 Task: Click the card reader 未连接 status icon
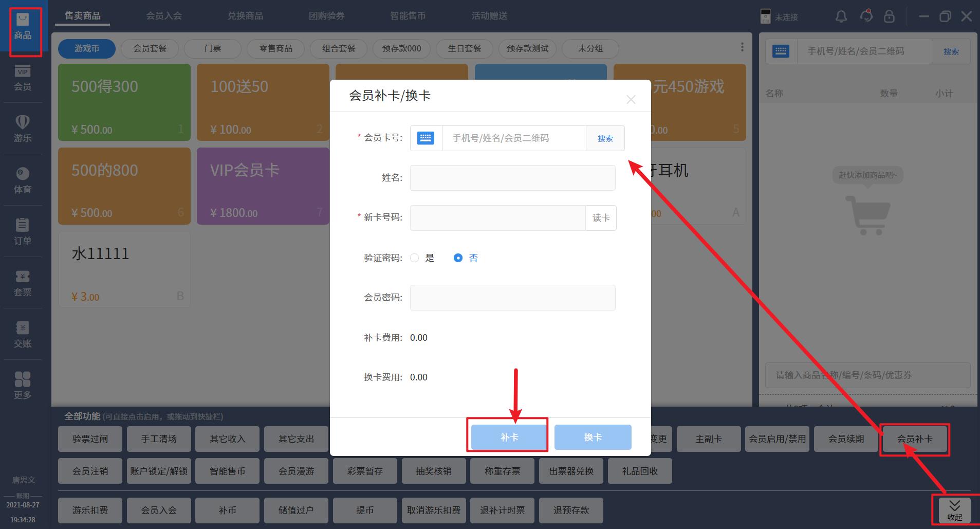(765, 16)
